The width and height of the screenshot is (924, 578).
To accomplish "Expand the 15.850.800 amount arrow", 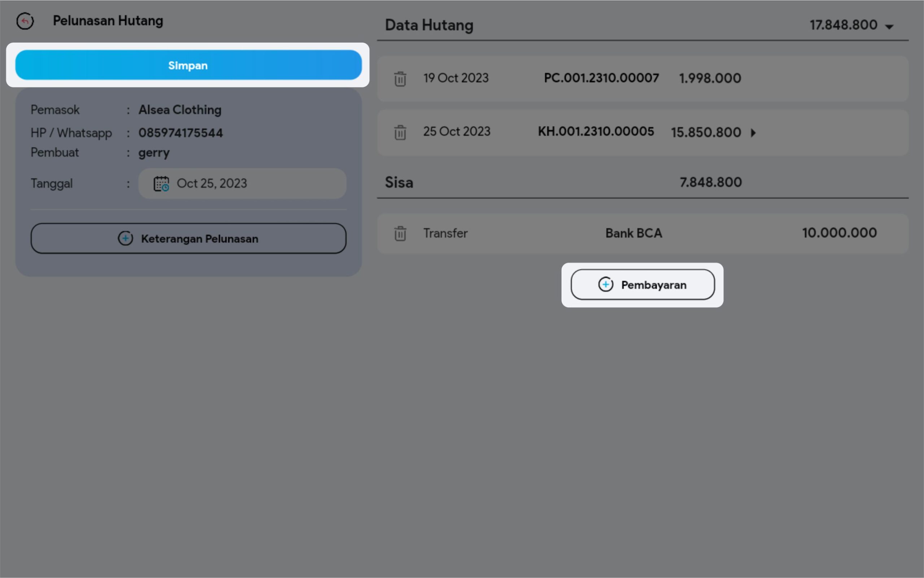I will pos(753,132).
